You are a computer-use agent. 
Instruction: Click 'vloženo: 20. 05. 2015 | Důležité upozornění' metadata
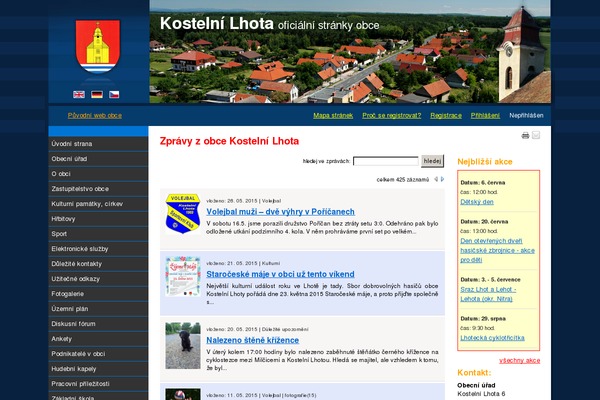(257, 329)
